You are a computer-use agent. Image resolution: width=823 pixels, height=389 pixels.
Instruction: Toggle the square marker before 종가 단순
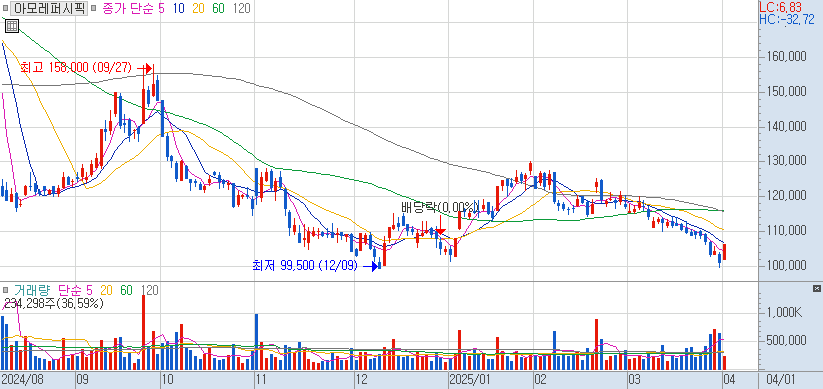click(x=93, y=8)
